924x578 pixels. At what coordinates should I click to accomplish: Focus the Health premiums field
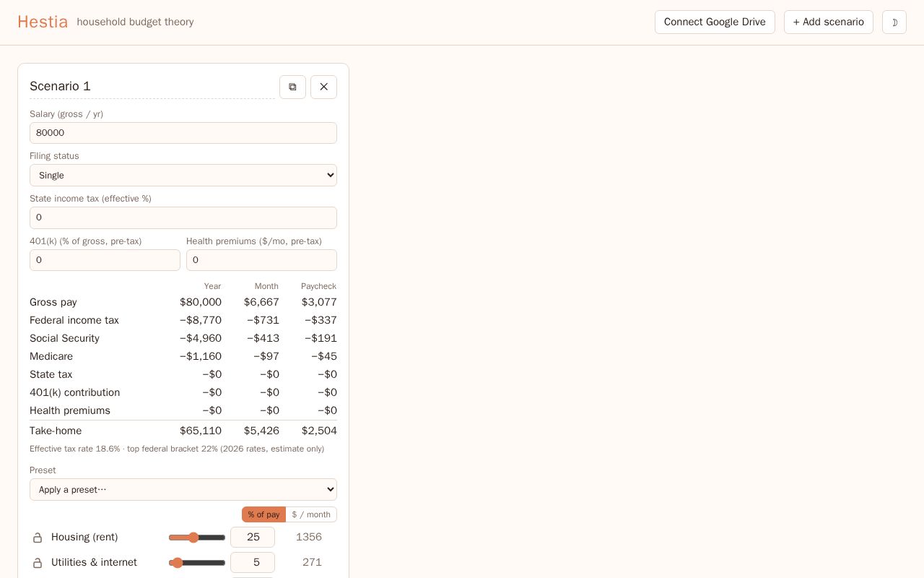click(261, 260)
